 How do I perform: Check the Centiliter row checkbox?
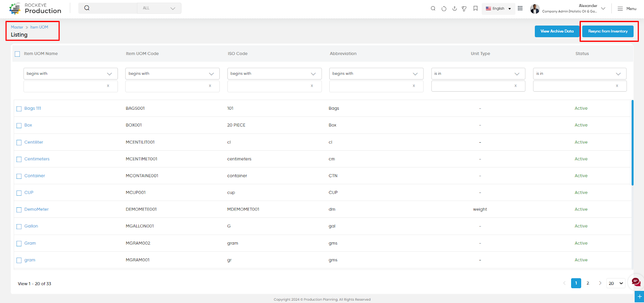point(19,143)
